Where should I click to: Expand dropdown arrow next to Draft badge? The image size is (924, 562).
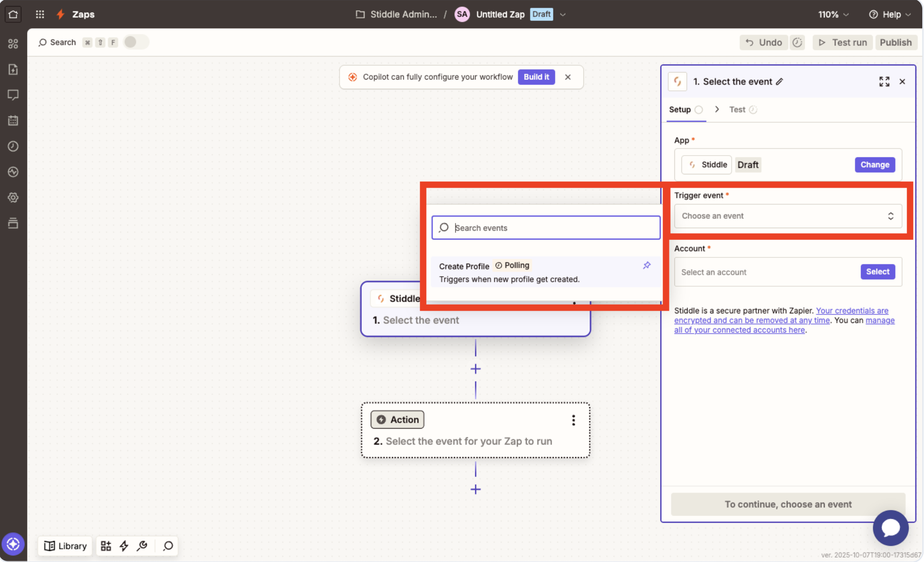coord(563,14)
